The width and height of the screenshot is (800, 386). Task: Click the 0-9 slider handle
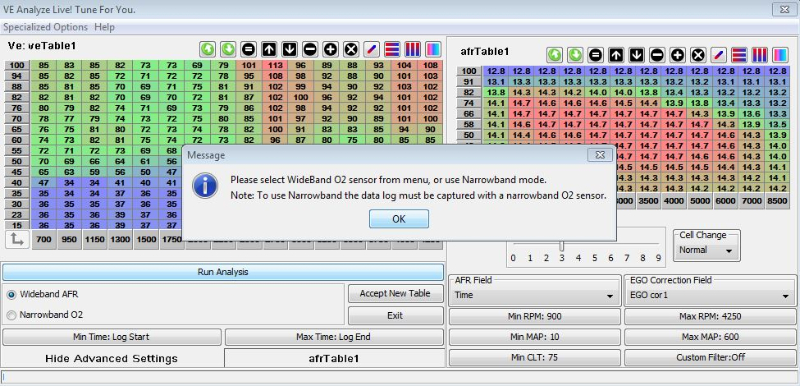pyautogui.click(x=562, y=247)
